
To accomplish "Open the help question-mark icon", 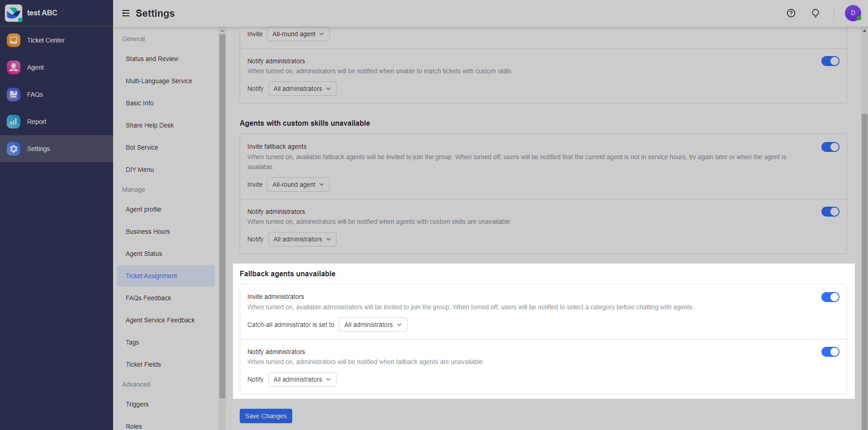I will coord(791,13).
